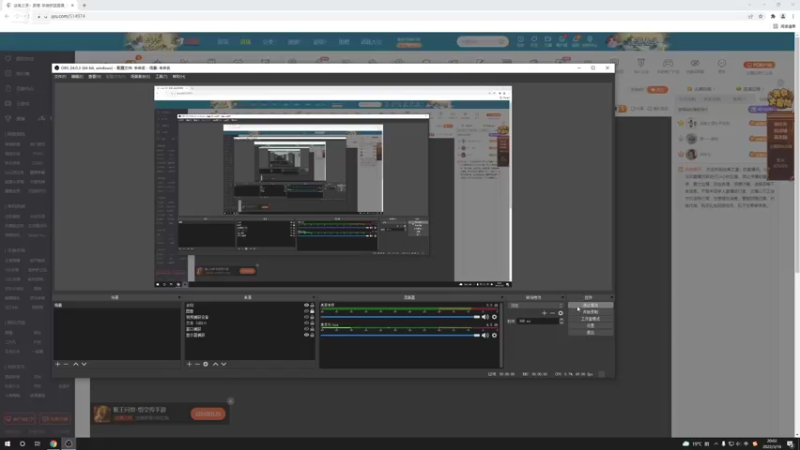Viewport: 800px width, 450px height.
Task: Lock the first source row
Action: click(312, 305)
